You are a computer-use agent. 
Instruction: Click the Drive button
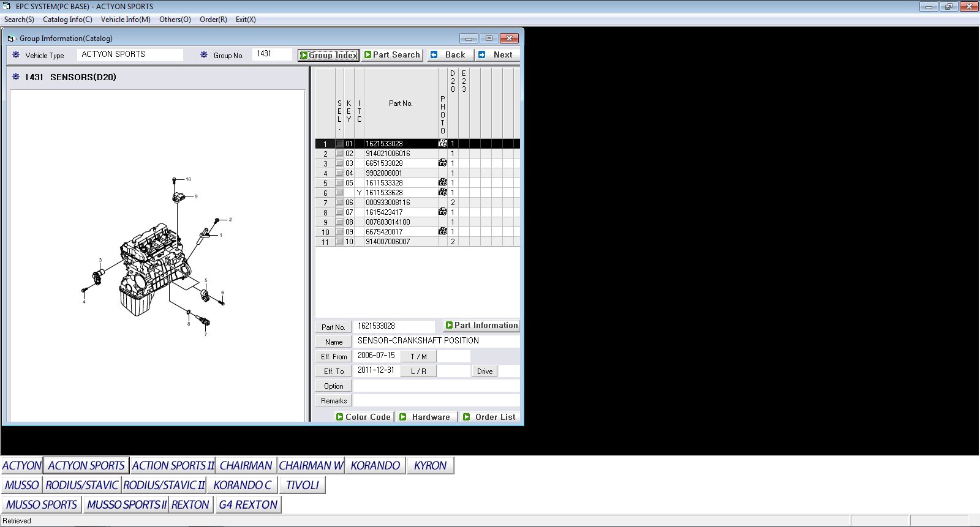(484, 371)
